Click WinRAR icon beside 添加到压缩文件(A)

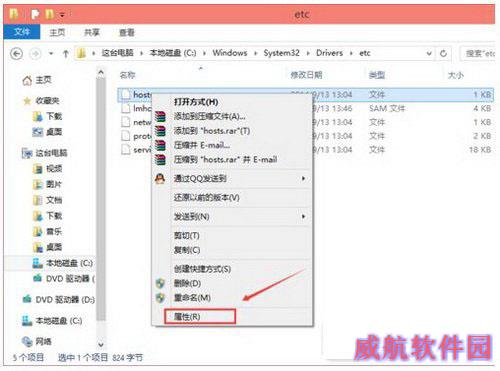point(160,116)
